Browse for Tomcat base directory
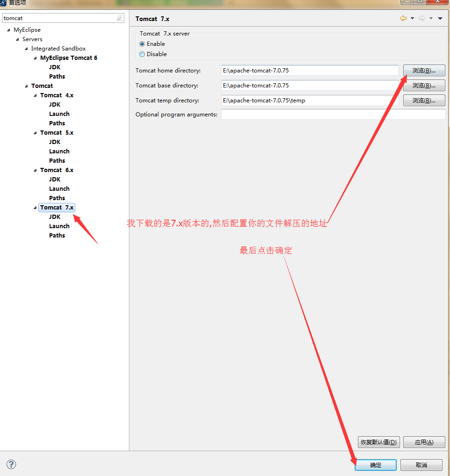Screen dimensions: 450x476 pos(424,86)
